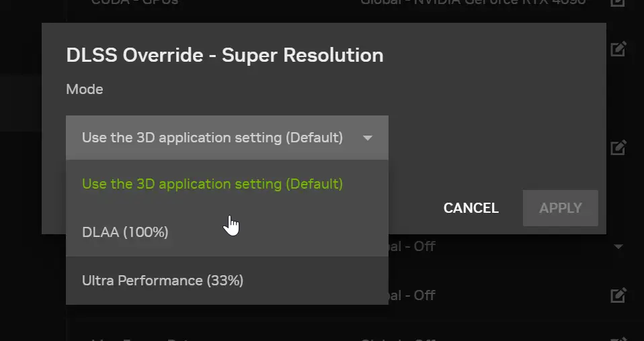Click the partially visible edit icon at the bottom-right edge
This screenshot has height=341, width=644.
click(618, 338)
